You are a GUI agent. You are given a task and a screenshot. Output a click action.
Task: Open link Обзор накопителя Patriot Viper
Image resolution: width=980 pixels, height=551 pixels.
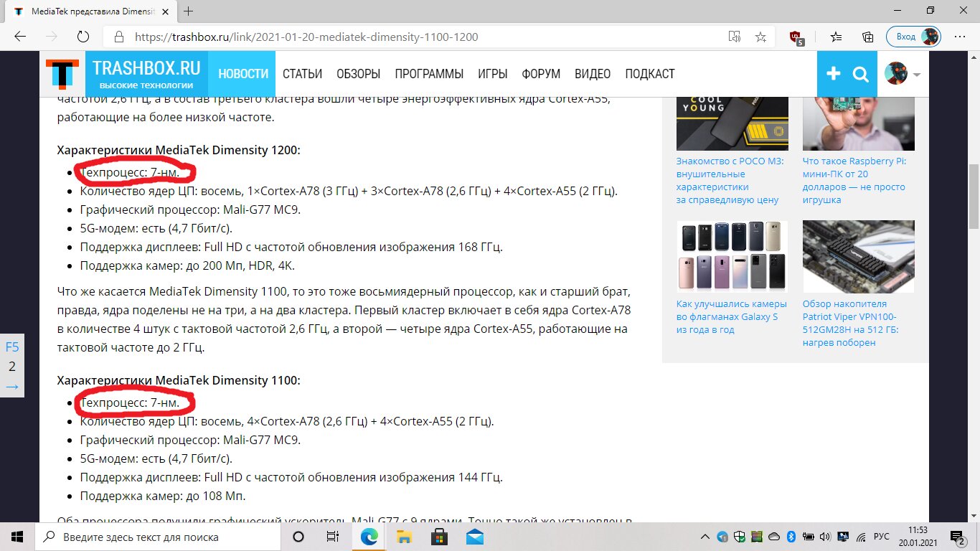point(850,323)
